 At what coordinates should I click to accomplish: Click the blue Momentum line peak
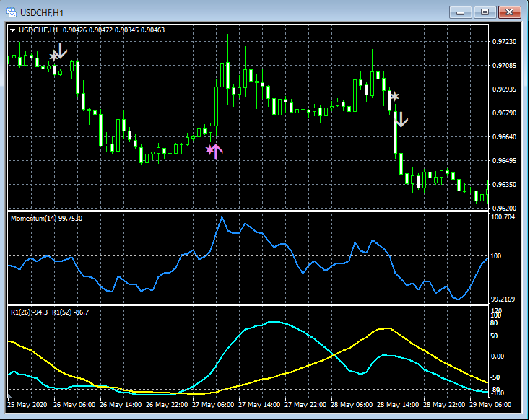pos(222,217)
